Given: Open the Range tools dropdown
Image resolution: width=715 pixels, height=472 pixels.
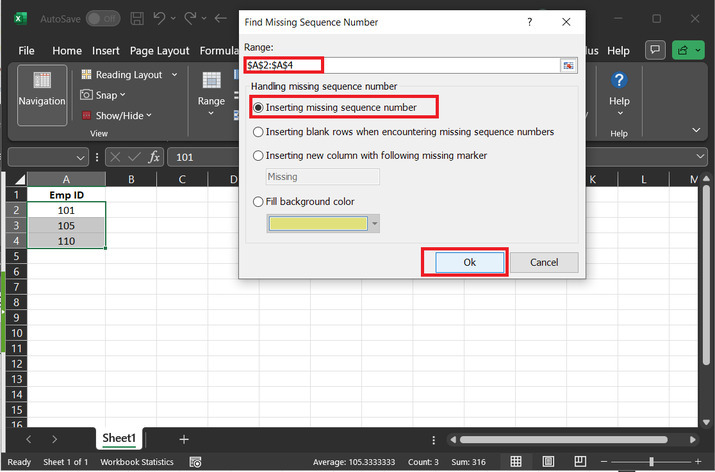Looking at the screenshot, I should [x=211, y=95].
